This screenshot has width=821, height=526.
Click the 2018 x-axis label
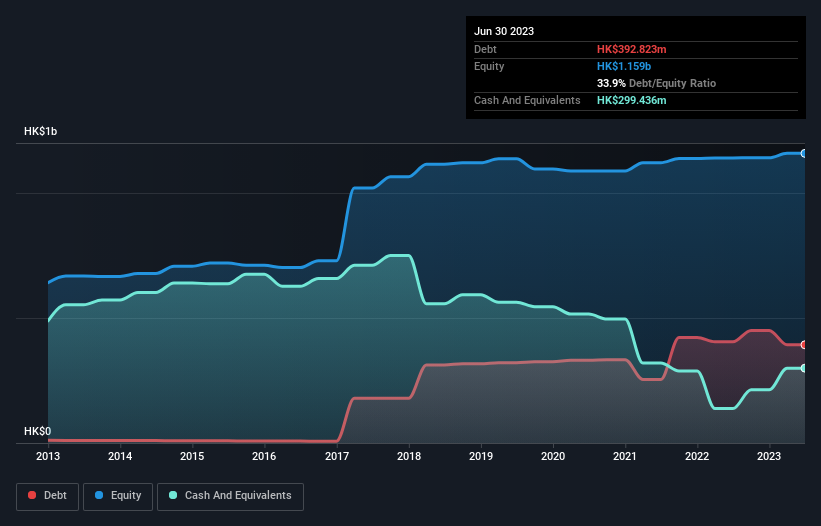pyautogui.click(x=409, y=456)
